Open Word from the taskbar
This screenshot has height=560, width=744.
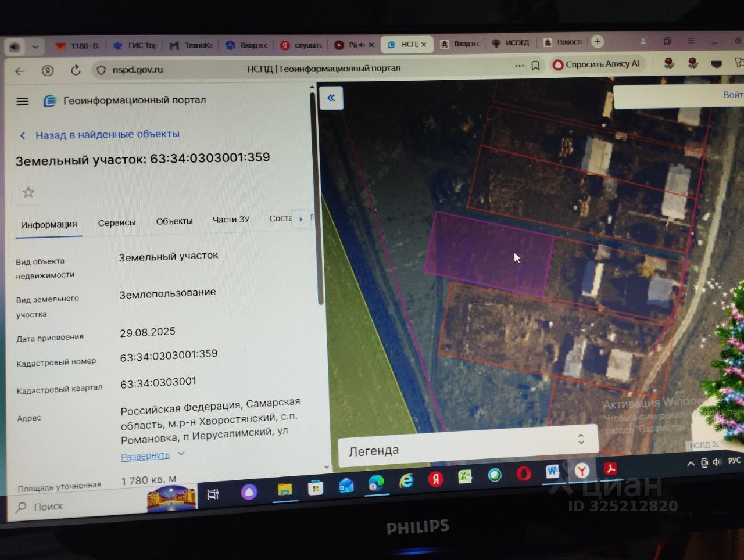pyautogui.click(x=552, y=472)
